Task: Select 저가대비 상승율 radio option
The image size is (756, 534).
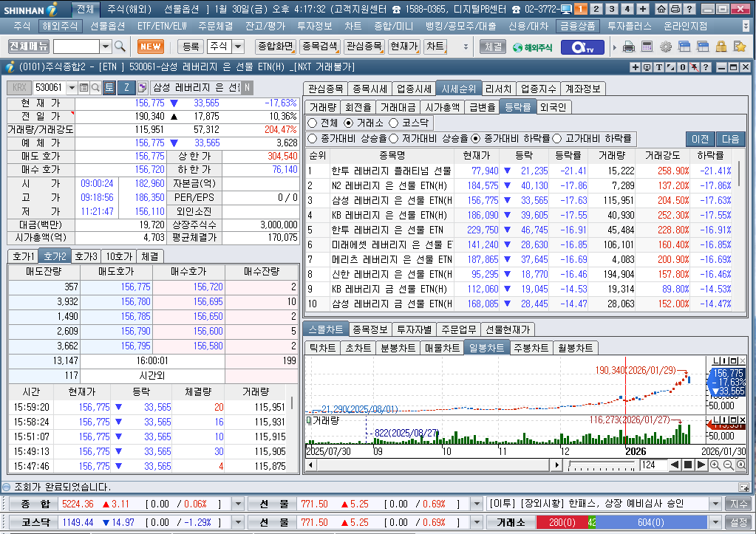Action: (x=393, y=139)
